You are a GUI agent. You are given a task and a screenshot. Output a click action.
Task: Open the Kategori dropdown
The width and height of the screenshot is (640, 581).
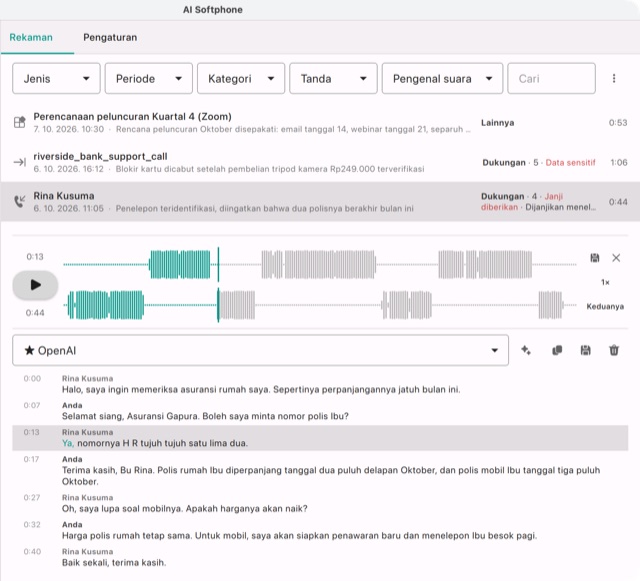[x=241, y=78]
